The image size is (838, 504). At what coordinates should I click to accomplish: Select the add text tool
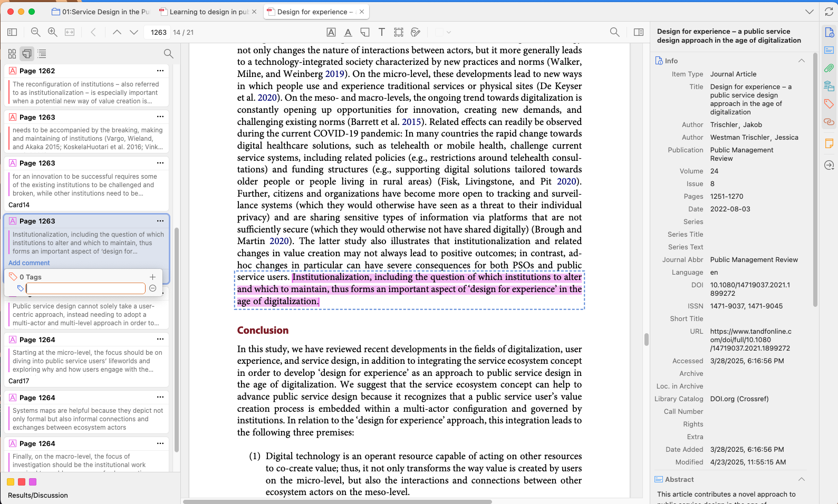382,32
